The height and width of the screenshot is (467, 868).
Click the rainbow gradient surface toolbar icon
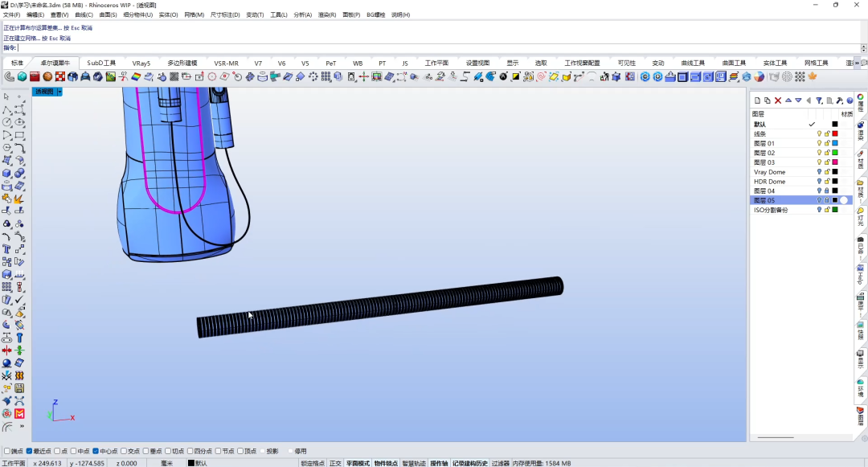(136, 76)
